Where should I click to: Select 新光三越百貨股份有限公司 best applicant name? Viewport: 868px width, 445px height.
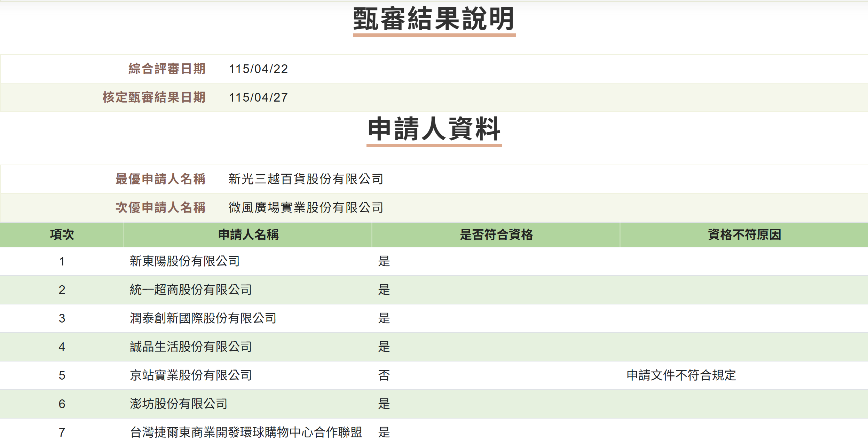306,179
